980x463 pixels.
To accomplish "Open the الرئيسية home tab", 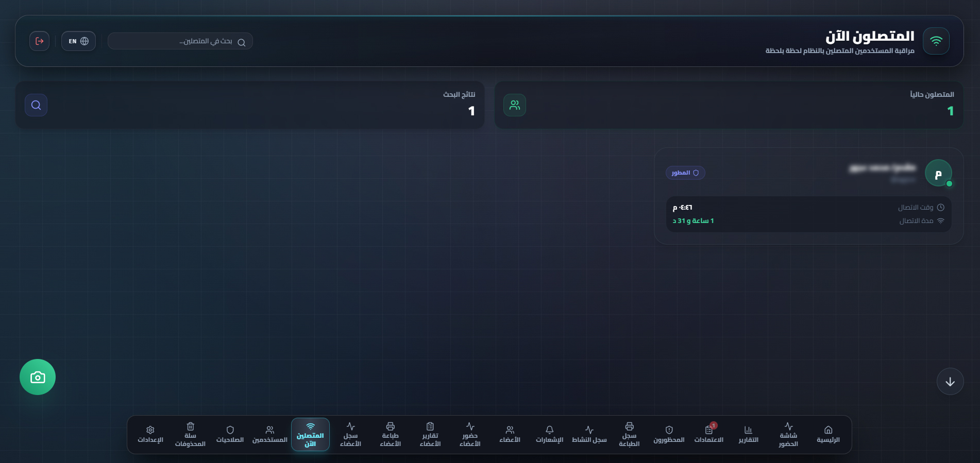I will [x=828, y=435].
